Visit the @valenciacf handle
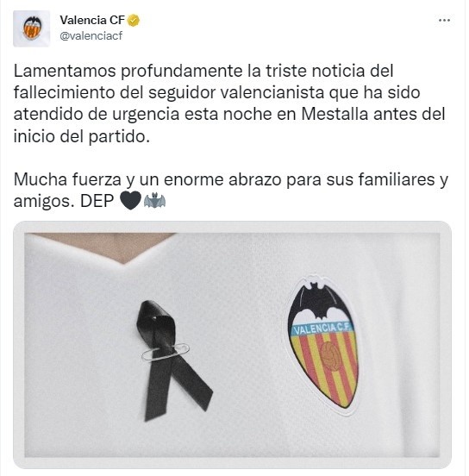Viewport: 469px width, 476px height. [x=91, y=36]
